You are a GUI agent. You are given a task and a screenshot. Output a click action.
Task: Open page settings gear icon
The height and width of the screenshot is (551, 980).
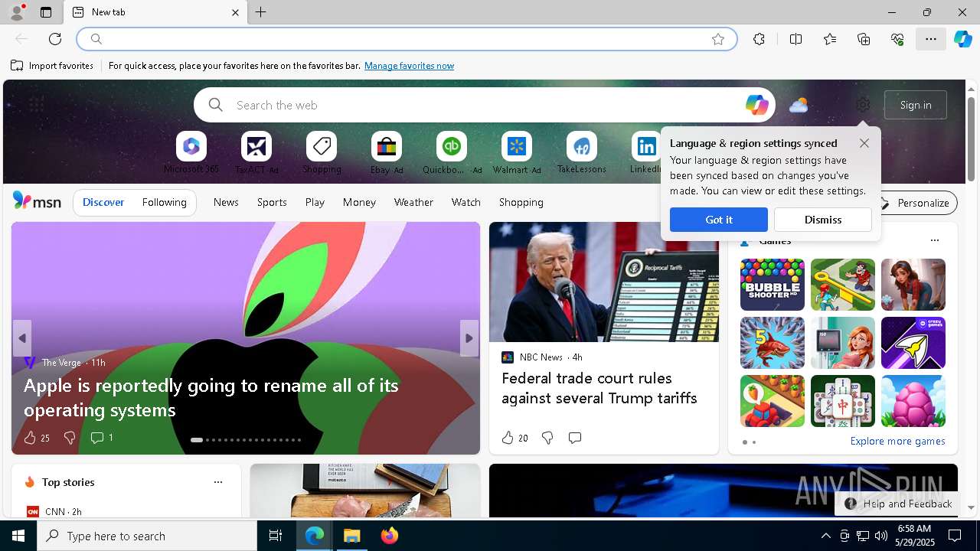click(863, 105)
